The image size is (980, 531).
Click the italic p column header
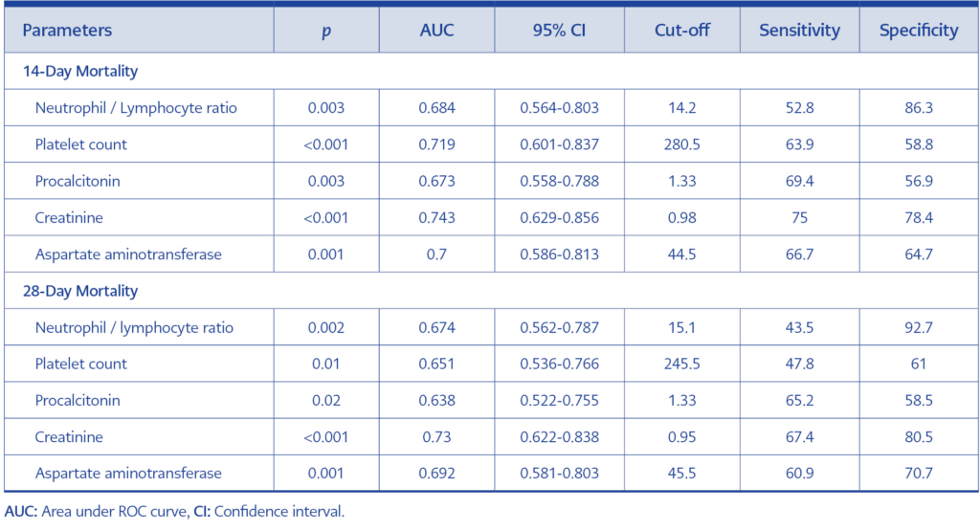tap(325, 31)
